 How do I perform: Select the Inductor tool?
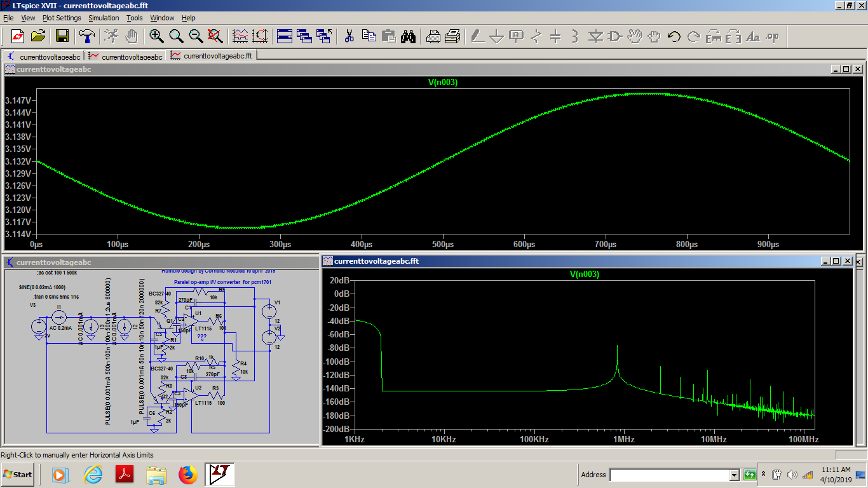pos(575,36)
